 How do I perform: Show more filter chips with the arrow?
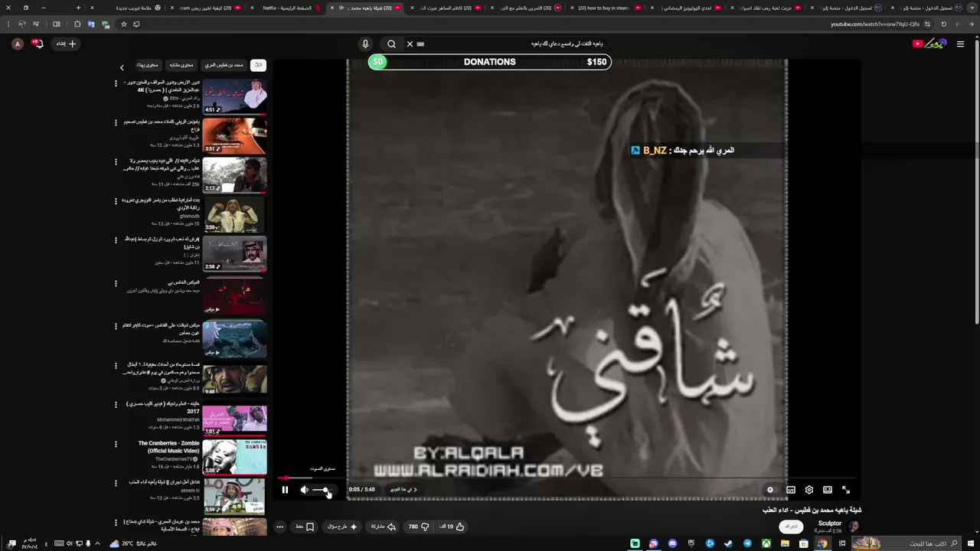(x=122, y=67)
